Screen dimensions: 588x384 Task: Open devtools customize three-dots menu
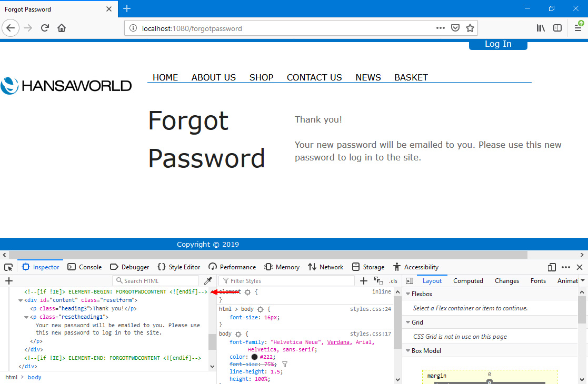566,267
